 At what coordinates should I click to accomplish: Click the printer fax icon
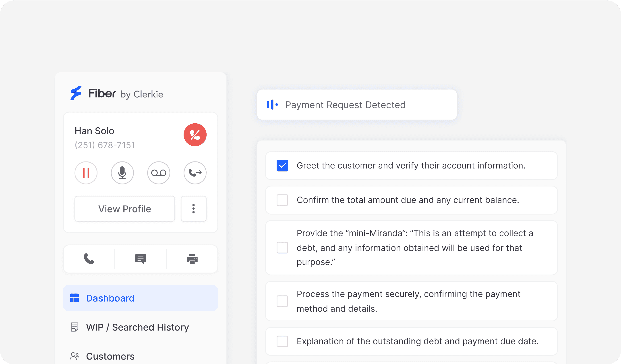click(192, 259)
